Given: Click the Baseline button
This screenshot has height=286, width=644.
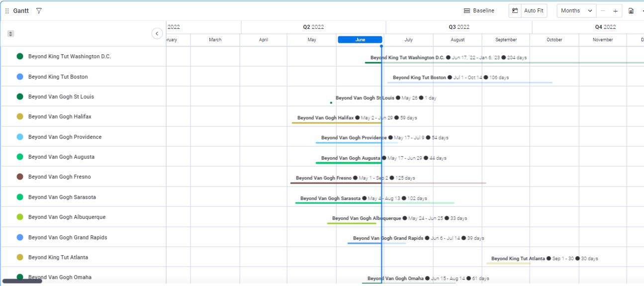Looking at the screenshot, I should tap(479, 10).
